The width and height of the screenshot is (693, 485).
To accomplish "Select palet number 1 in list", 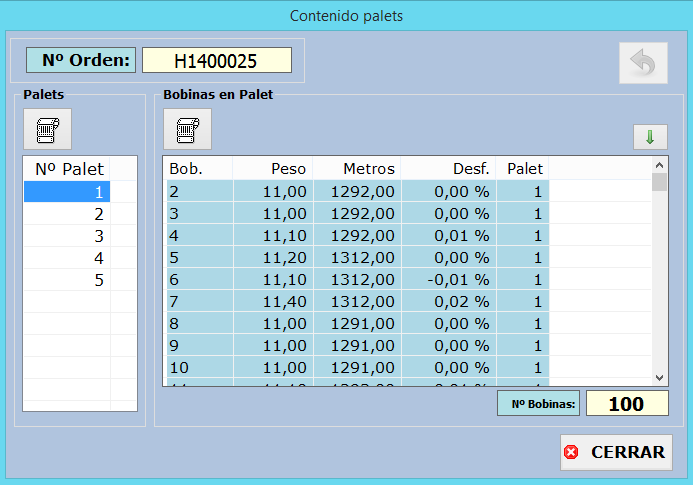I will (67, 192).
